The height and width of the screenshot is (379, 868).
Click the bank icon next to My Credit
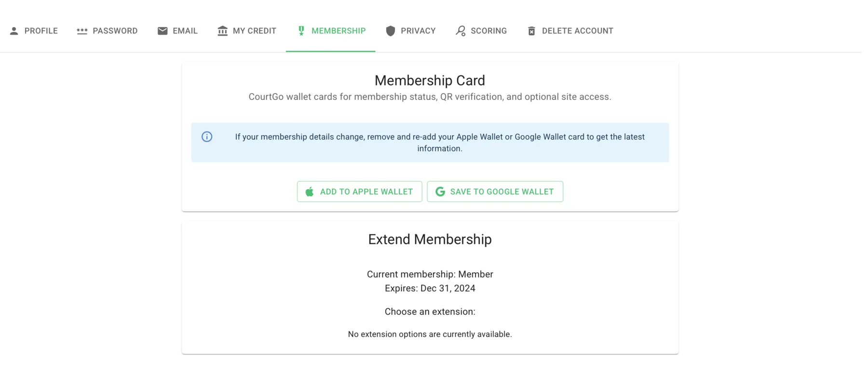pos(222,30)
